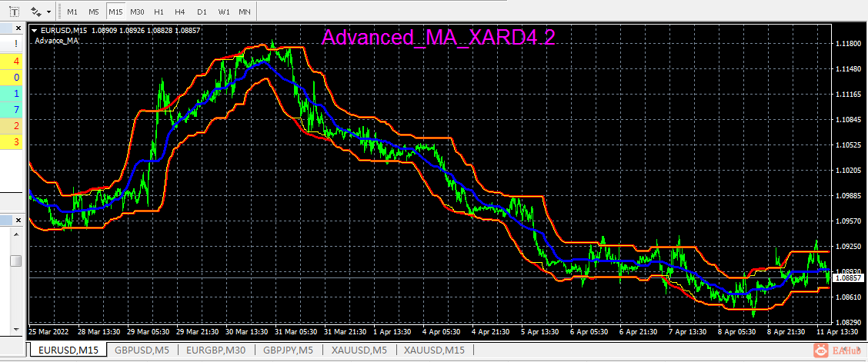868x362 pixels.
Task: Click the scrollbar up arrow in left panel
Action: (17, 235)
